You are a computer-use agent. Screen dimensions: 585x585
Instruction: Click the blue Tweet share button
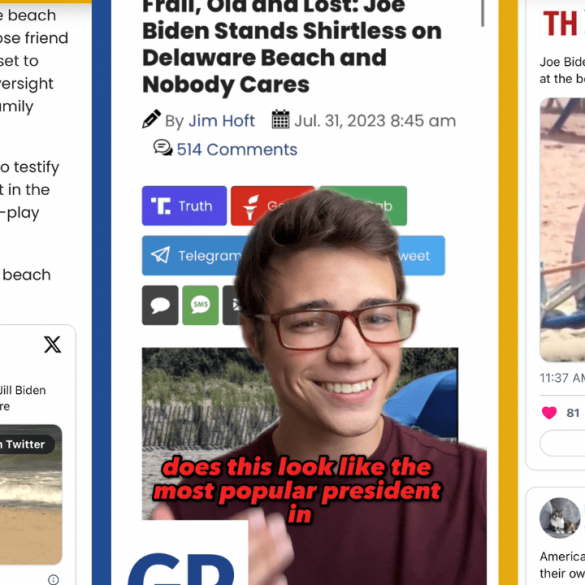422,256
